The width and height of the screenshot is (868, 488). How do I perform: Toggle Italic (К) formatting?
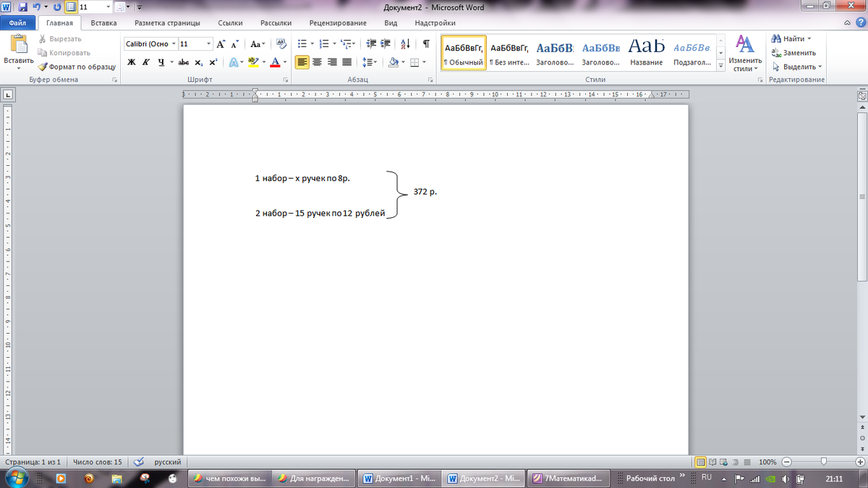(145, 62)
